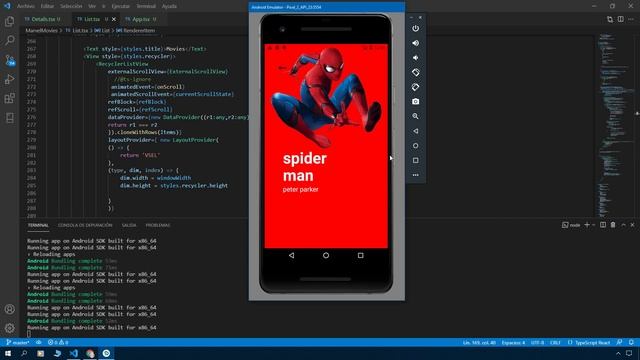Open the Selección menu
This screenshot has width=640, height=360.
pyautogui.click(x=71, y=6)
